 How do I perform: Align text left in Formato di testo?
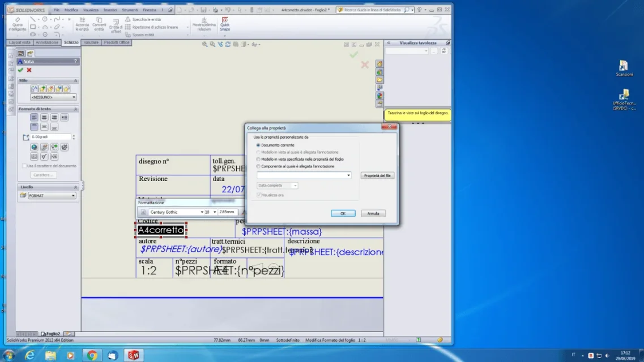pos(34,117)
